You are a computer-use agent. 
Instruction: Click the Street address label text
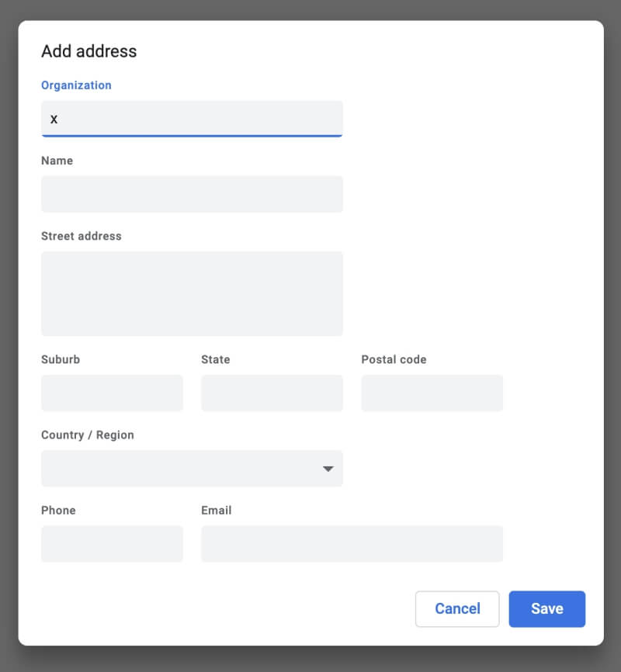tap(81, 236)
